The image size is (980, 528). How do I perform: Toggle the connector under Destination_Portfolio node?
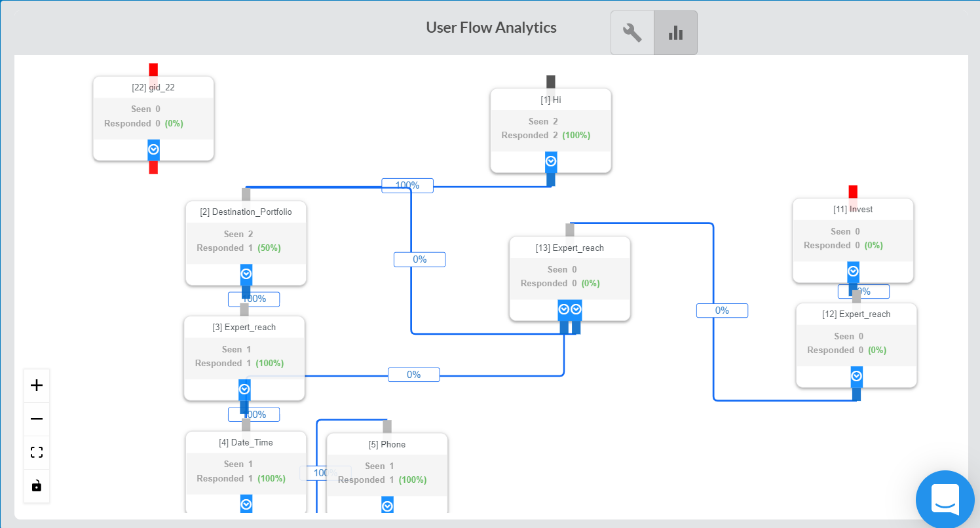[246, 273]
